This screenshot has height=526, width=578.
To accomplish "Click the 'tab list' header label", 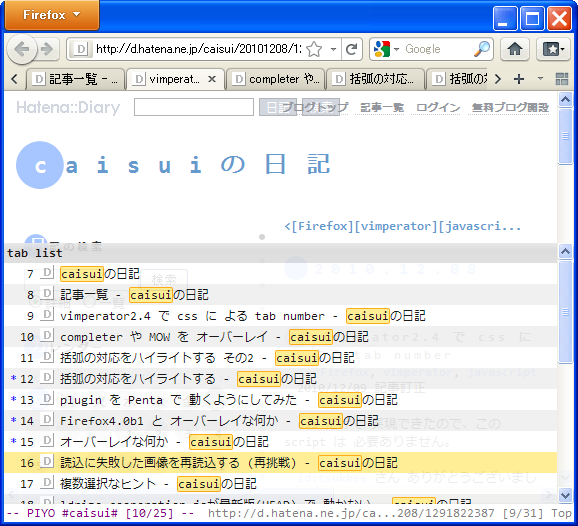I will point(35,253).
